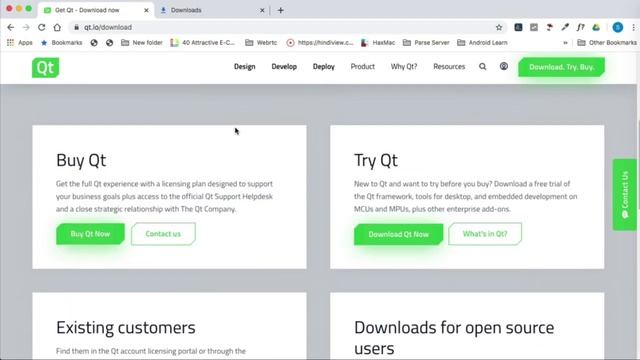Open the Product navigation menu

tap(362, 67)
